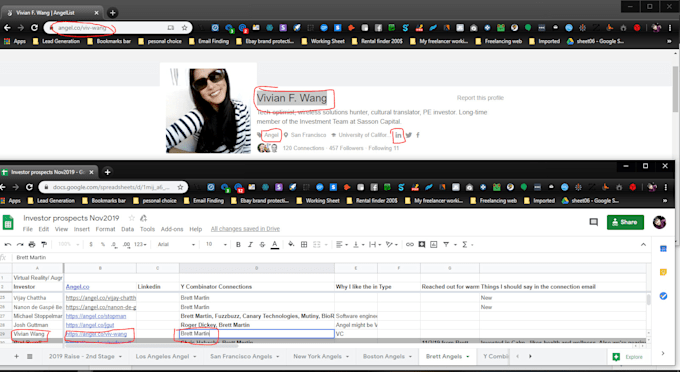Click the AngelList address bar URL
The width and height of the screenshot is (680, 372).
[82, 28]
